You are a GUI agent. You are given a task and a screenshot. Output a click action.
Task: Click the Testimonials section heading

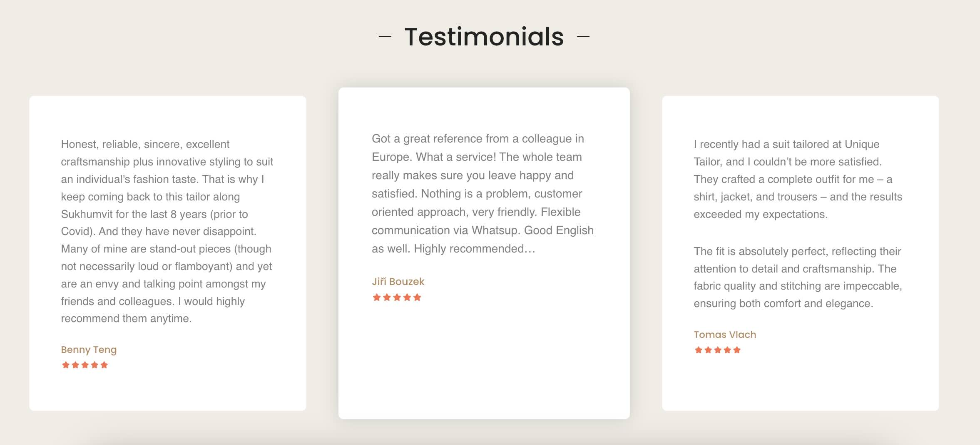pos(484,37)
